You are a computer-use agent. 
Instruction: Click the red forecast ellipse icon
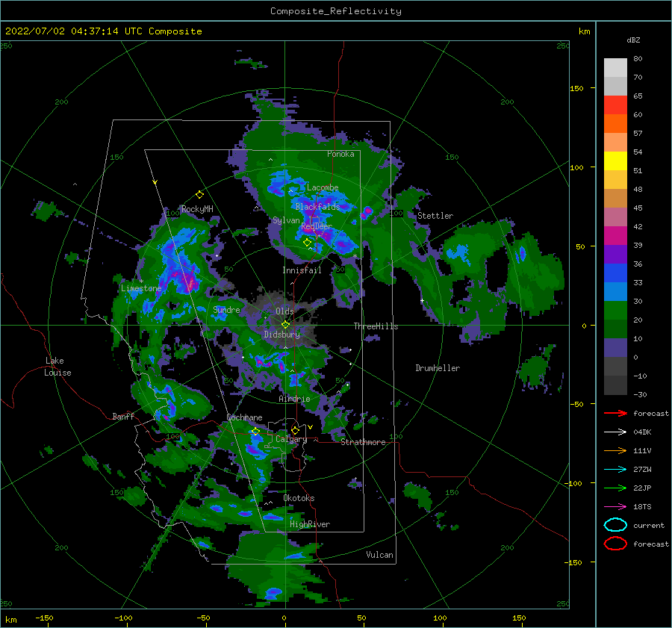(x=615, y=544)
